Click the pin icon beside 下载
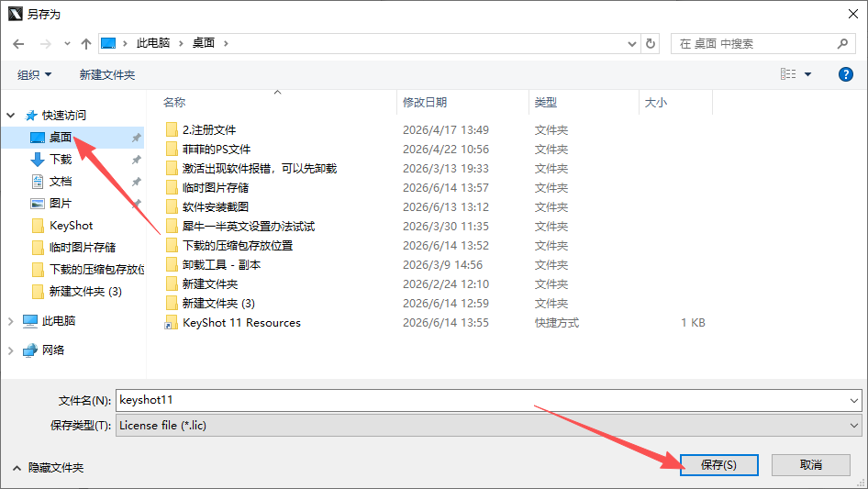 coord(136,160)
